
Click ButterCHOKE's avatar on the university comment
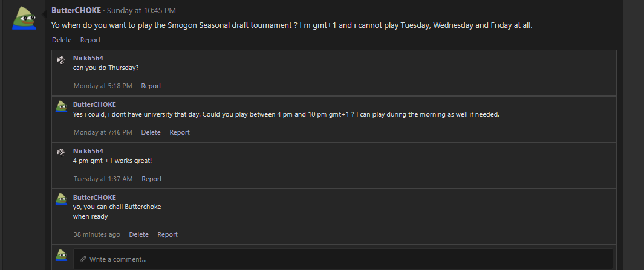[x=61, y=106]
